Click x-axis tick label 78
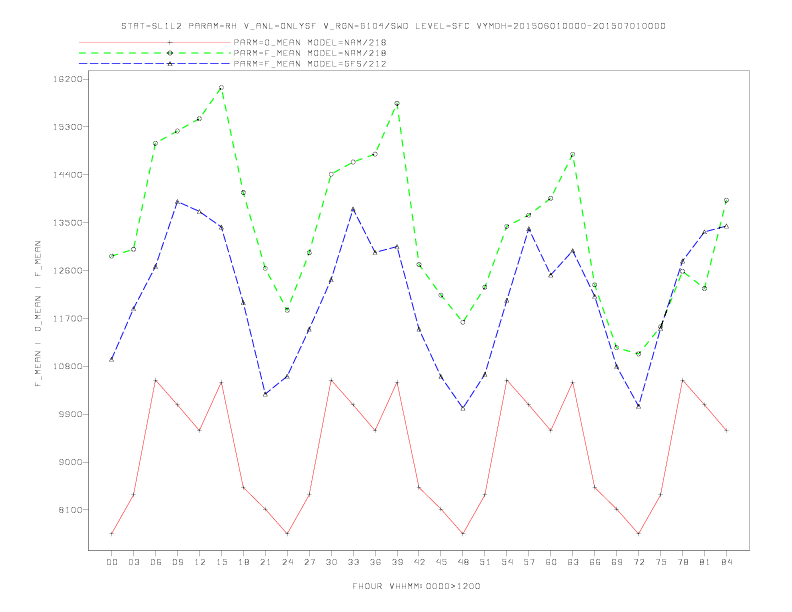Image resolution: width=792 pixels, height=612 pixels. (x=683, y=562)
